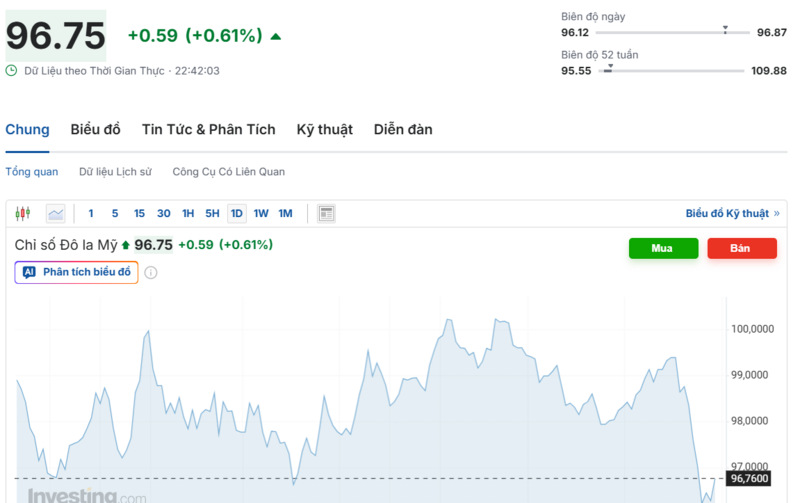The height and width of the screenshot is (503, 800).
Task: Click the Investing.com watermark logo
Action: pyautogui.click(x=87, y=495)
